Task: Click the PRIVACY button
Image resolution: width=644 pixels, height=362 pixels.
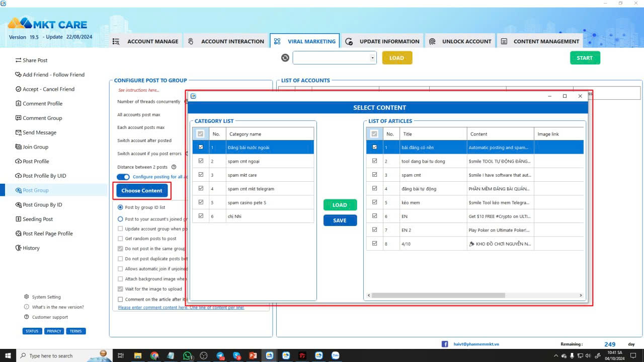Action: click(54, 331)
